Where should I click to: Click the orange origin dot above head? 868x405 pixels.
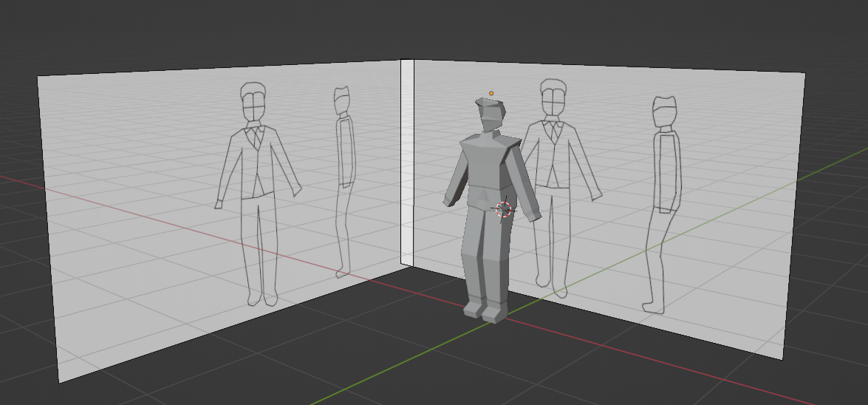[491, 93]
